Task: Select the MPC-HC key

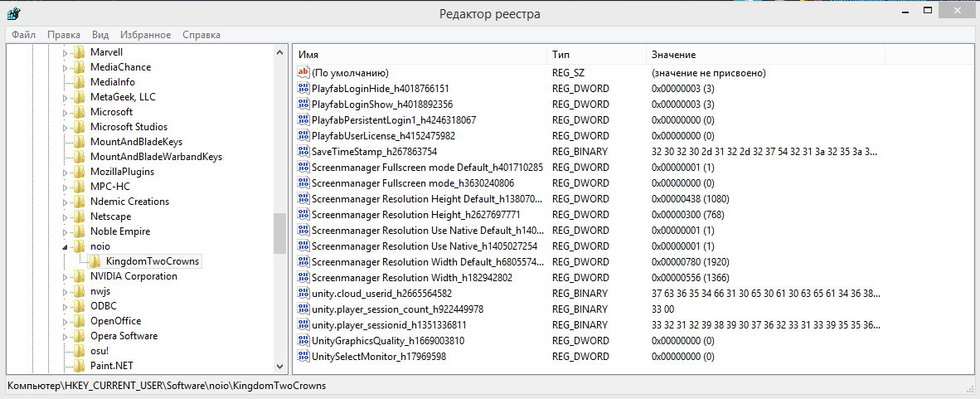Action: pyautogui.click(x=110, y=187)
